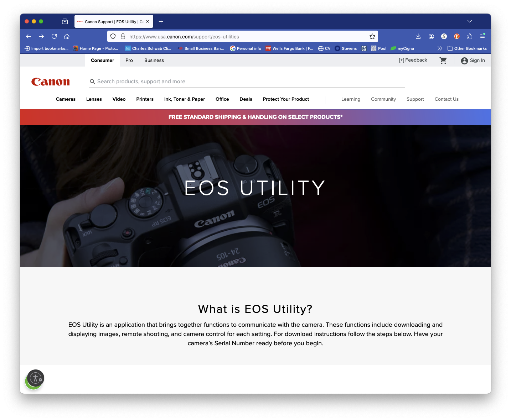Open the Printers menu

point(145,99)
